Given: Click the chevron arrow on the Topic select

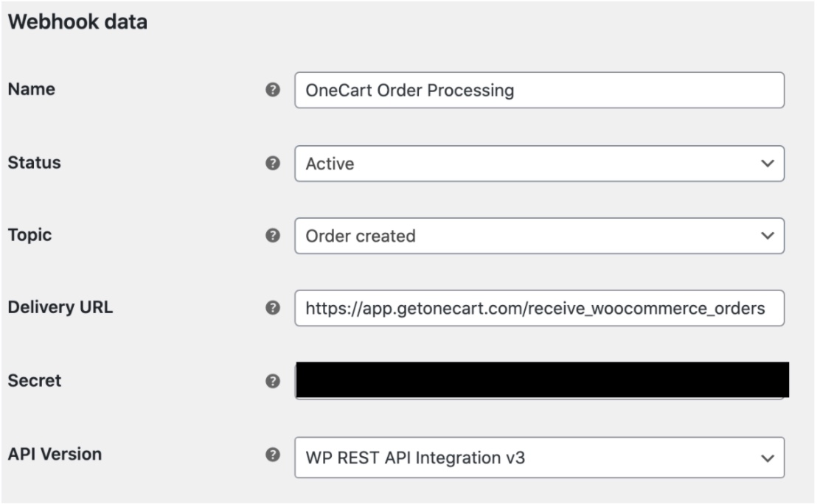Looking at the screenshot, I should click(767, 236).
